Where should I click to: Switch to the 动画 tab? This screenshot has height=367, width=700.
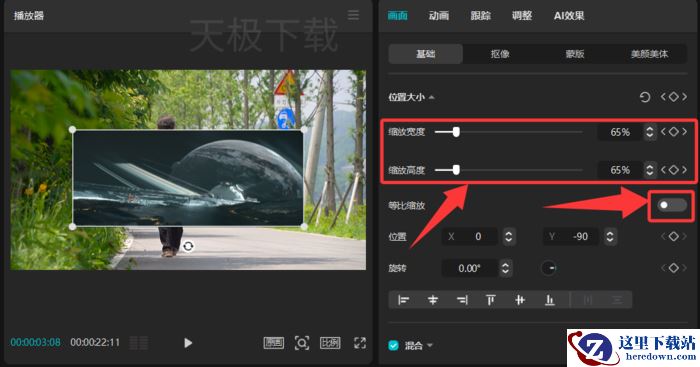(439, 16)
